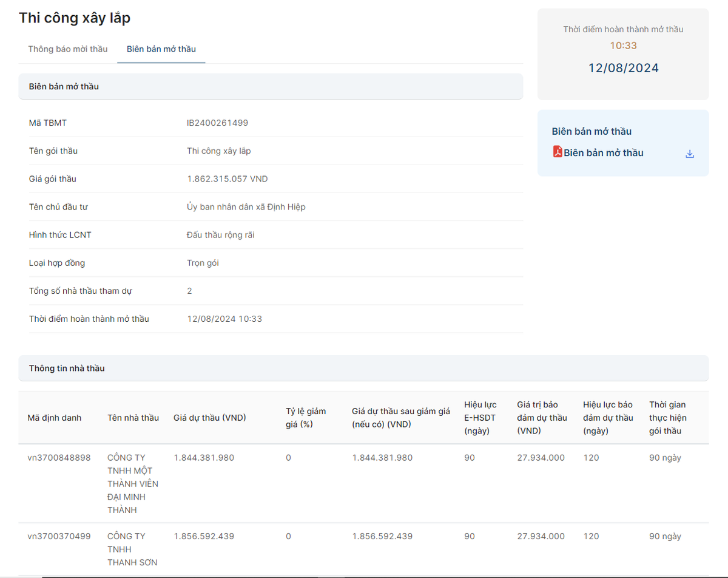Click bidder ID vn3700848898
This screenshot has height=578, width=728.
click(59, 458)
